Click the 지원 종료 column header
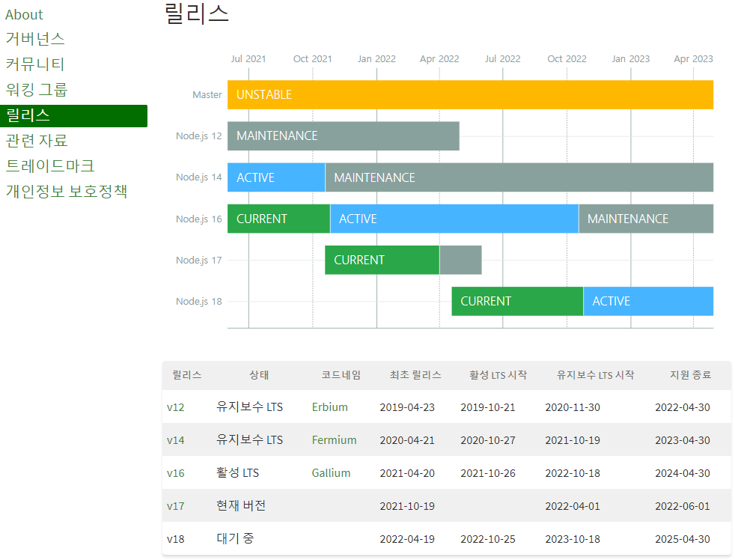The width and height of the screenshot is (735, 560). coord(690,375)
